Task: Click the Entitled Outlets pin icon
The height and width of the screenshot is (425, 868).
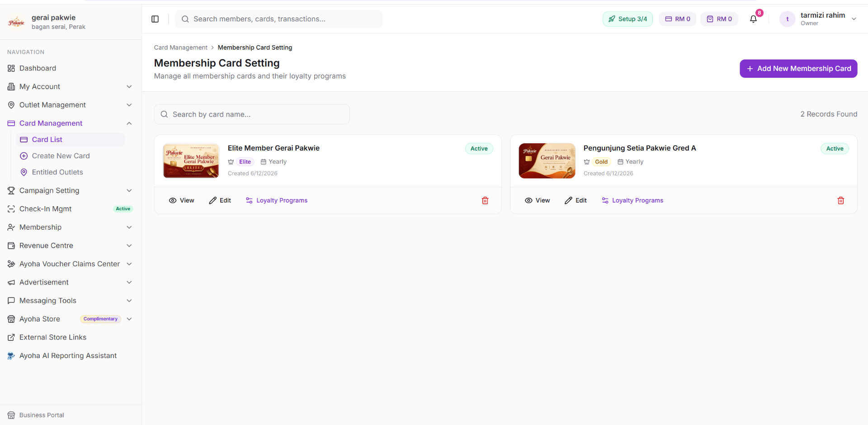Action: coord(24,172)
